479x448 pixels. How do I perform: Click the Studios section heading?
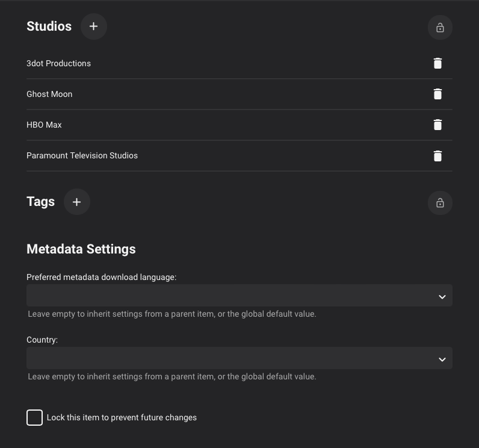(49, 26)
